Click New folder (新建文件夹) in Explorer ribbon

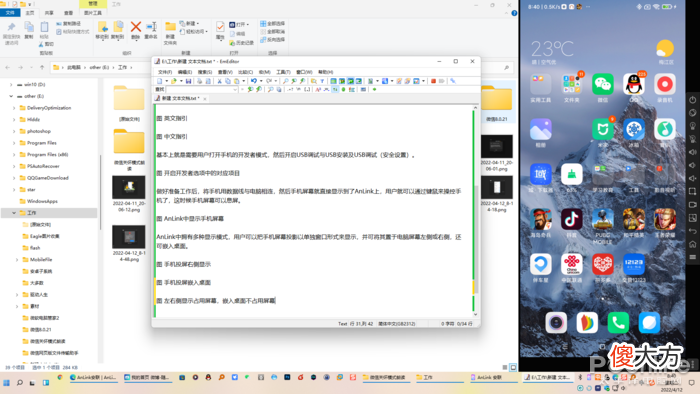[170, 33]
